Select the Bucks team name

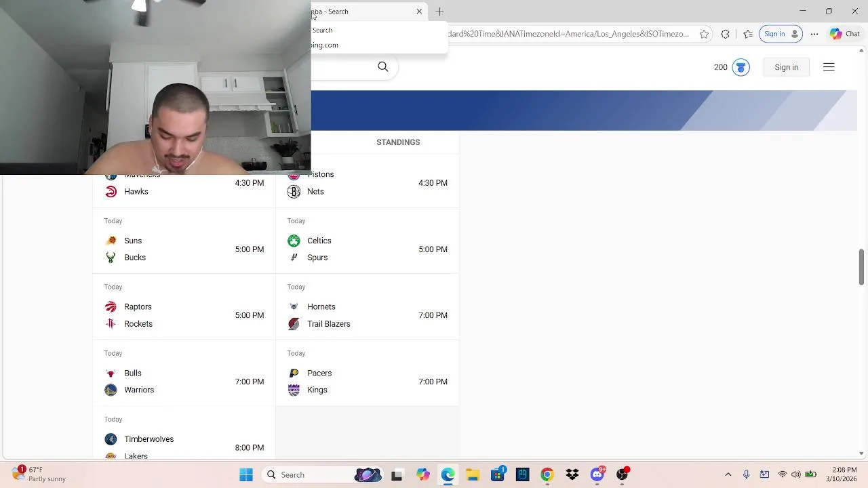135,258
